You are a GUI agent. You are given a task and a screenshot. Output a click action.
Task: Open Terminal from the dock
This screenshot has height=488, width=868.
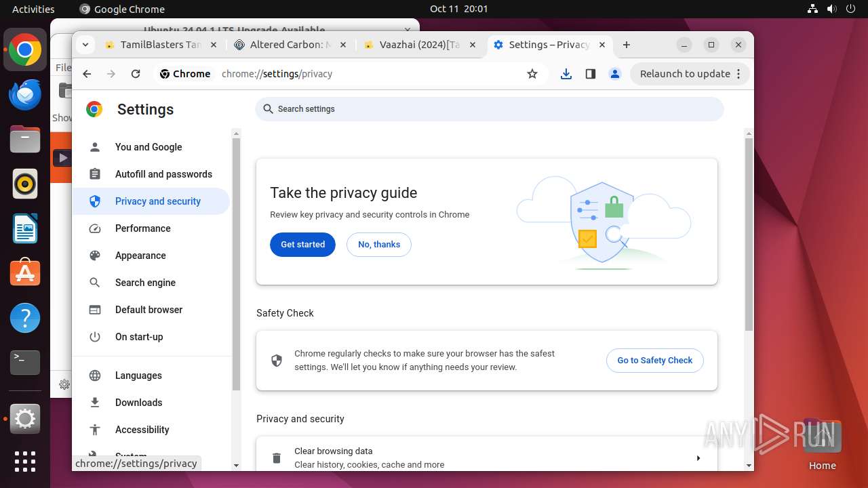click(x=25, y=363)
